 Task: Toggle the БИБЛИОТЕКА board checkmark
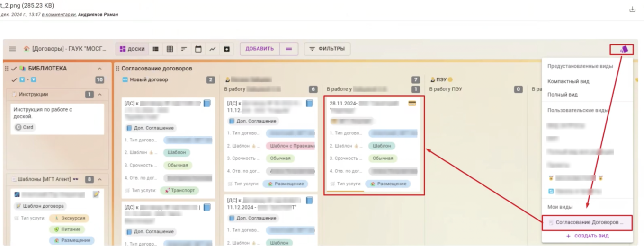coord(14,69)
